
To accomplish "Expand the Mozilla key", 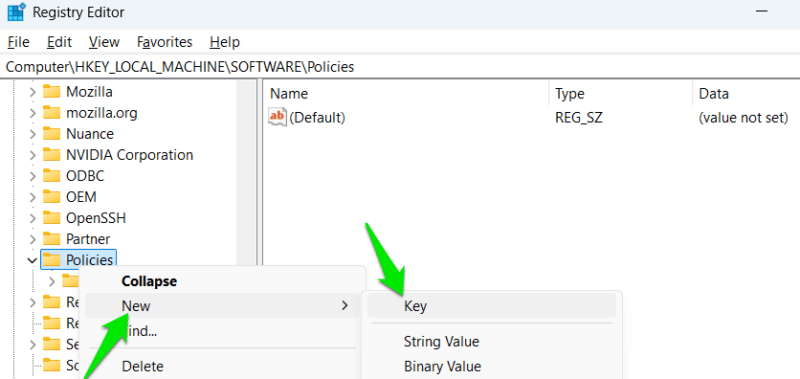I will tap(32, 92).
